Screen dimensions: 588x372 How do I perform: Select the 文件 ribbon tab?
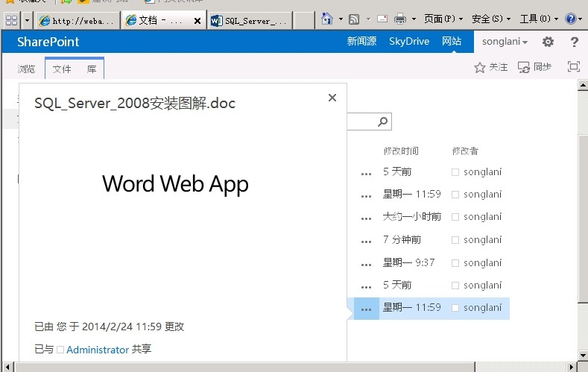(x=62, y=69)
